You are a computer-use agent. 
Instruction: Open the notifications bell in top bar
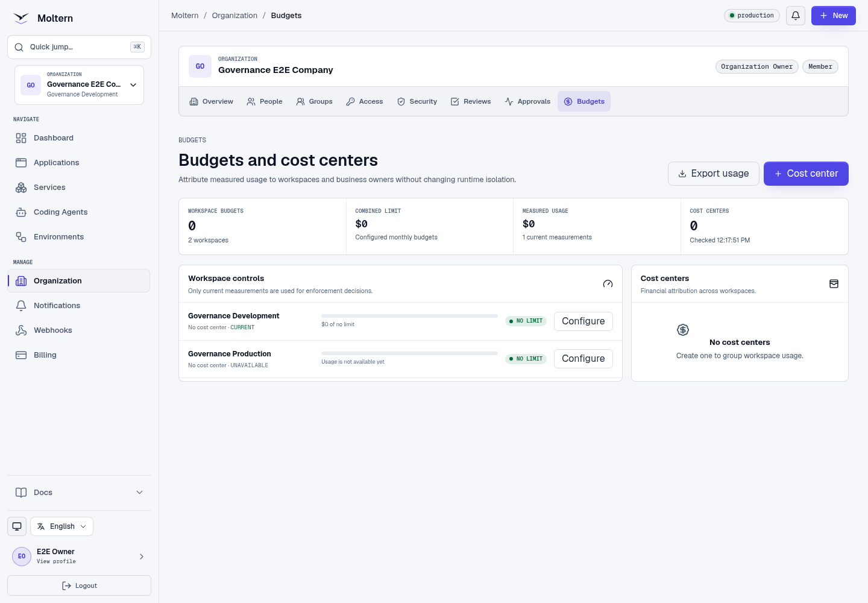point(796,16)
